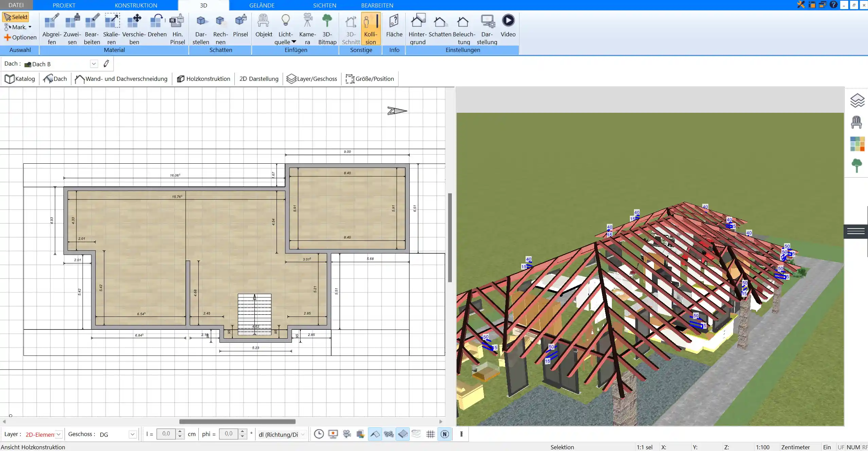Activate the Drehen material tool

(157, 26)
